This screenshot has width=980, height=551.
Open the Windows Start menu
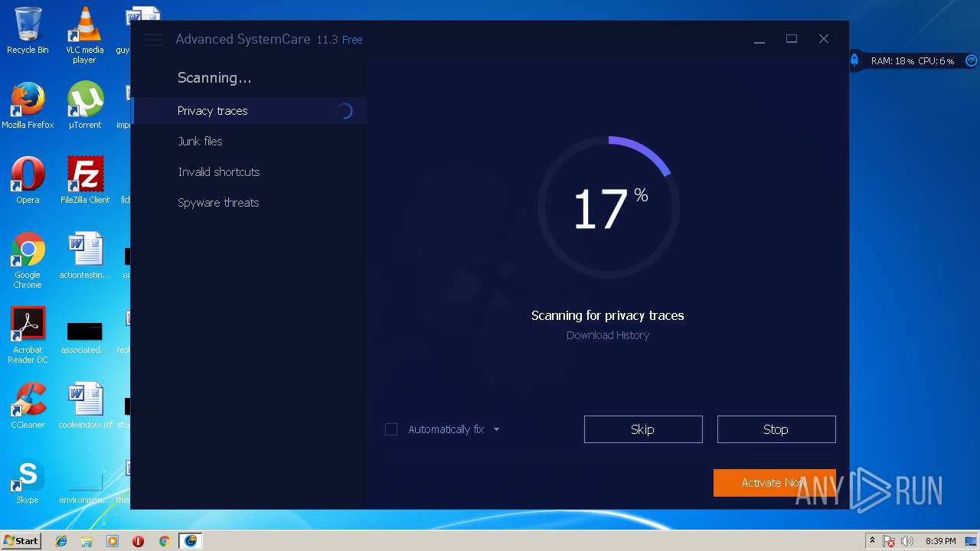[x=21, y=540]
